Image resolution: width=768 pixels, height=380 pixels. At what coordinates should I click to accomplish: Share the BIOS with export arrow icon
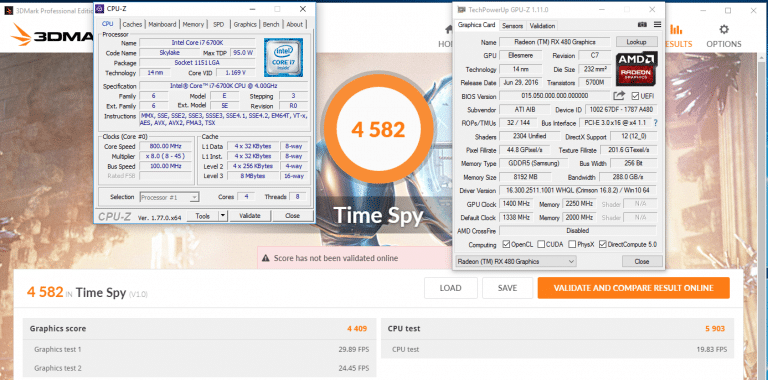point(620,95)
